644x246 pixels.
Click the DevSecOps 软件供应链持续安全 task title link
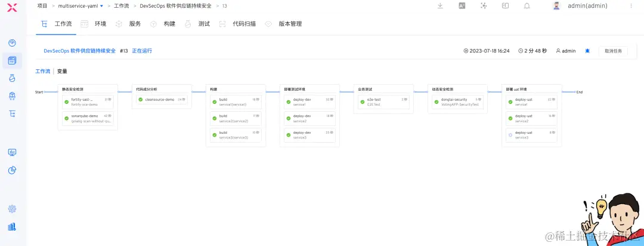[80, 51]
